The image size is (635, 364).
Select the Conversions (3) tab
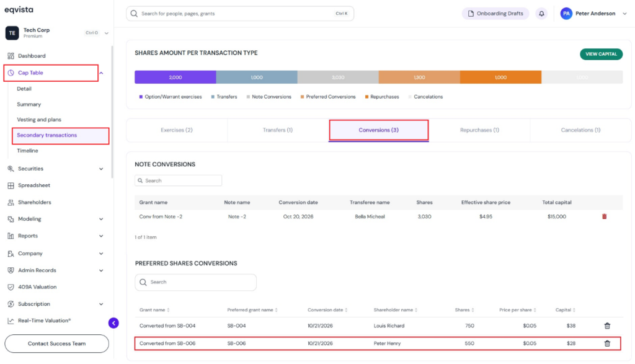[x=379, y=130]
